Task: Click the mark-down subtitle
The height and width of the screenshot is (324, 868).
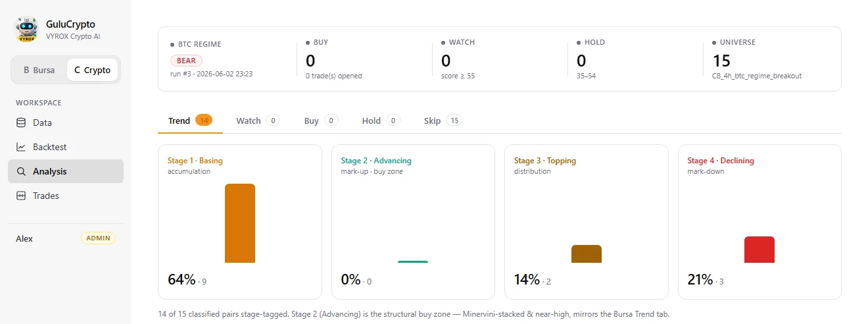Action: (706, 172)
